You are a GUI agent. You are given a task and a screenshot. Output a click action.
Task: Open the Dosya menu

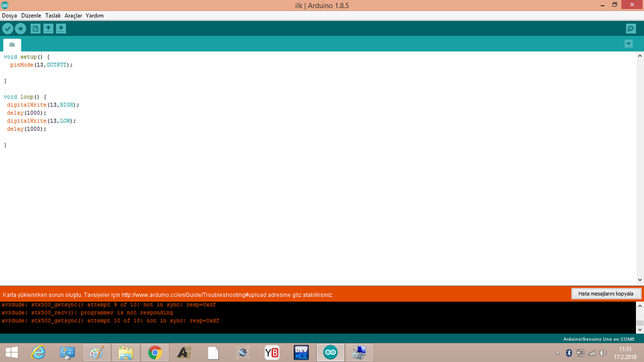[10, 16]
